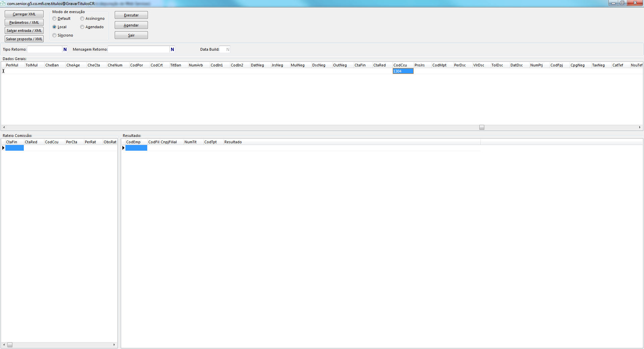Screen dimensions: 644x349
Task: Click the Resultado column header
Action: (x=233, y=142)
